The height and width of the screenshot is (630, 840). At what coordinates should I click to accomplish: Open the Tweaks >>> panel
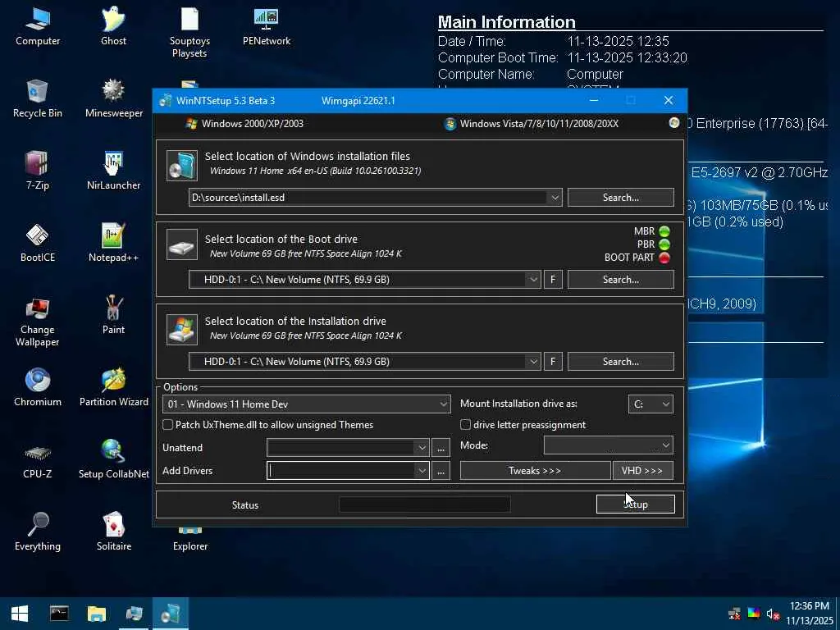point(535,471)
